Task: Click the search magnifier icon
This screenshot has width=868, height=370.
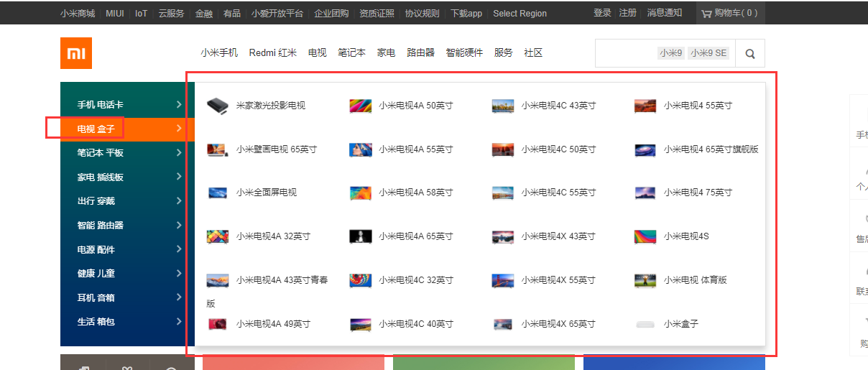Action: [750, 53]
